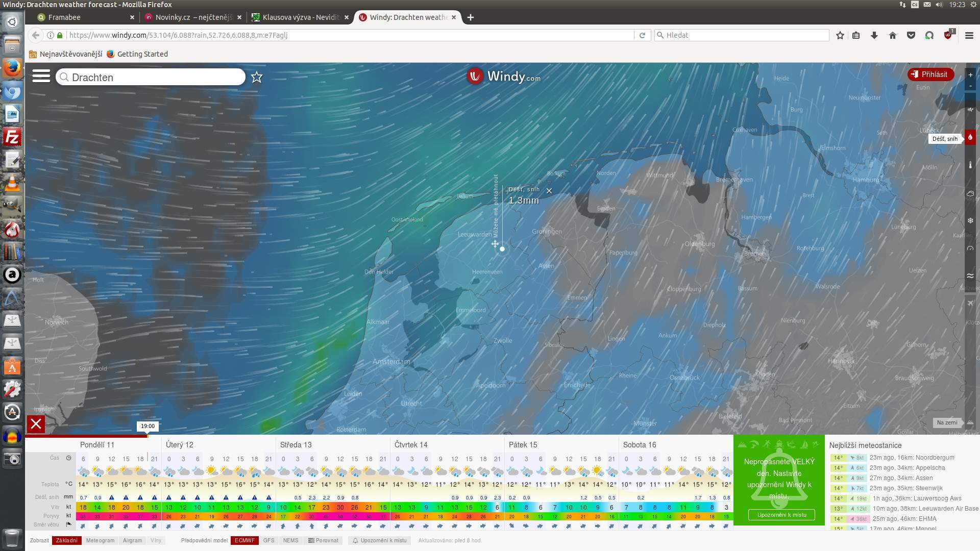Switch display to Meteogram view
980x551 pixels.
[100, 540]
